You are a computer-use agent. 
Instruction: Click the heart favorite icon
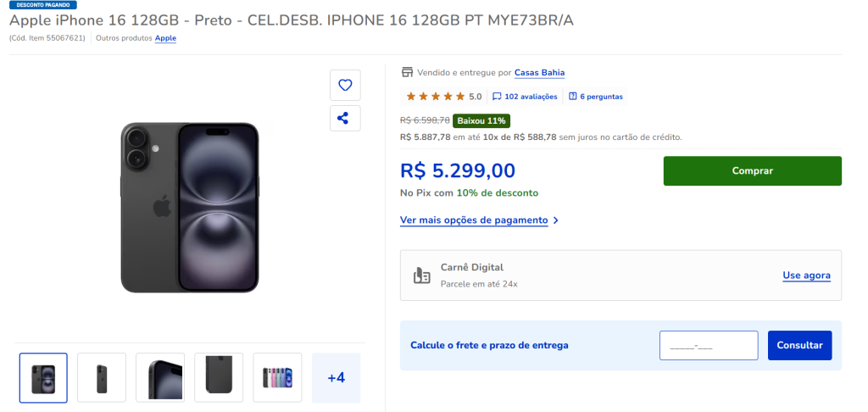(x=345, y=85)
